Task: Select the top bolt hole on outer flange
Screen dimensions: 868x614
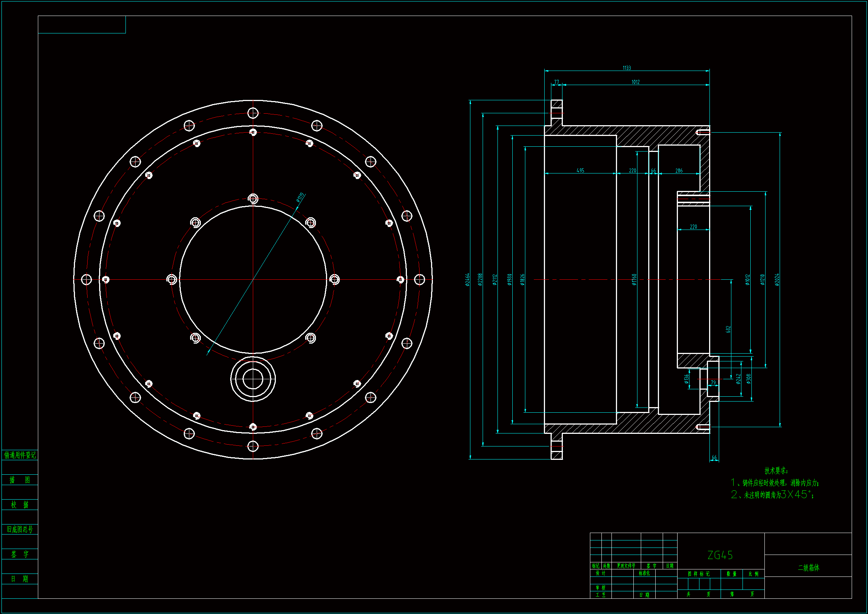Action: 253,113
